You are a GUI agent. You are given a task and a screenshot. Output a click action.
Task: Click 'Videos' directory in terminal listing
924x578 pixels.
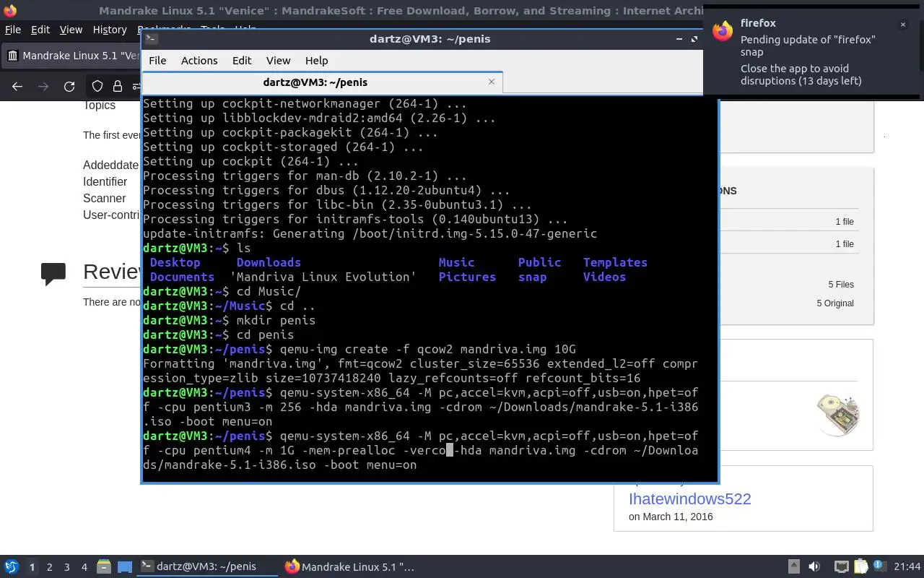(x=604, y=277)
